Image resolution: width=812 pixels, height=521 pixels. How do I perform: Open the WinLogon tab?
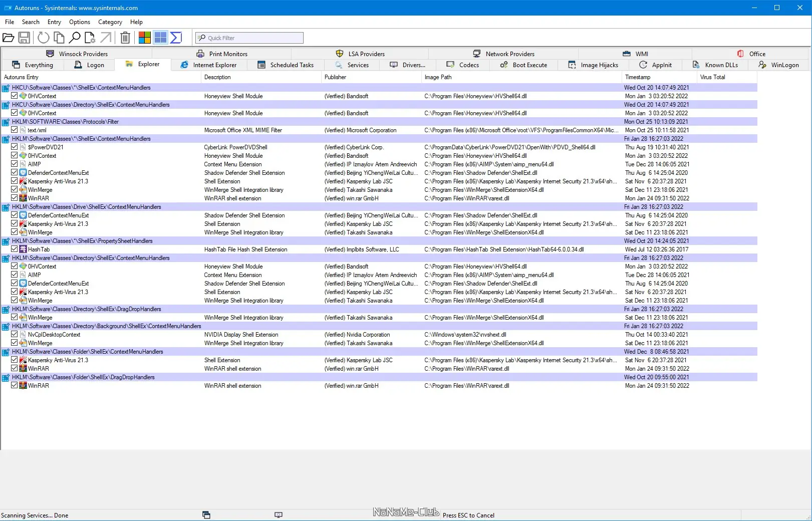(x=779, y=65)
